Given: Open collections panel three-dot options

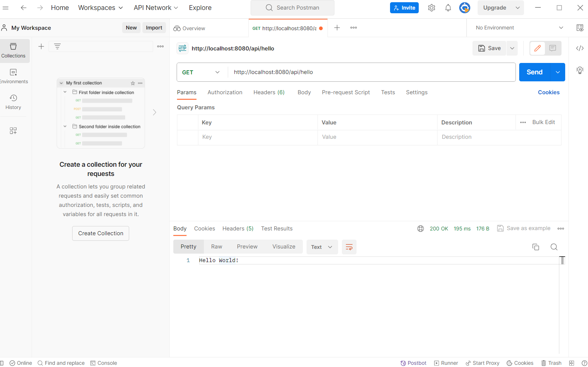Looking at the screenshot, I should (160, 46).
